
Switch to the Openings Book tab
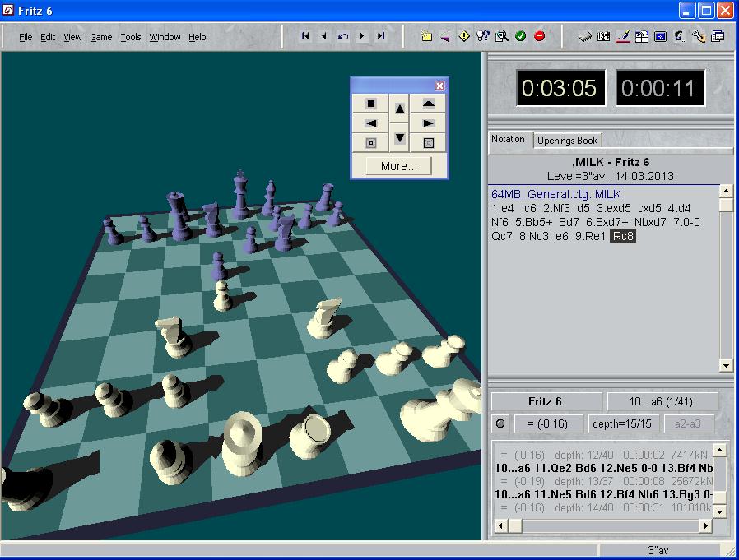click(x=568, y=141)
